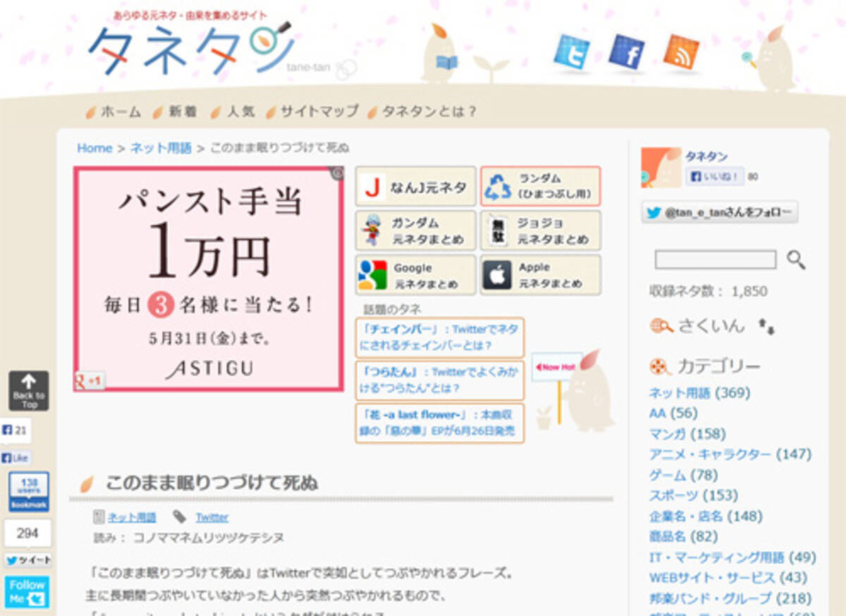Click the Now Hot sign mascot
846x616 pixels.
pos(572,389)
